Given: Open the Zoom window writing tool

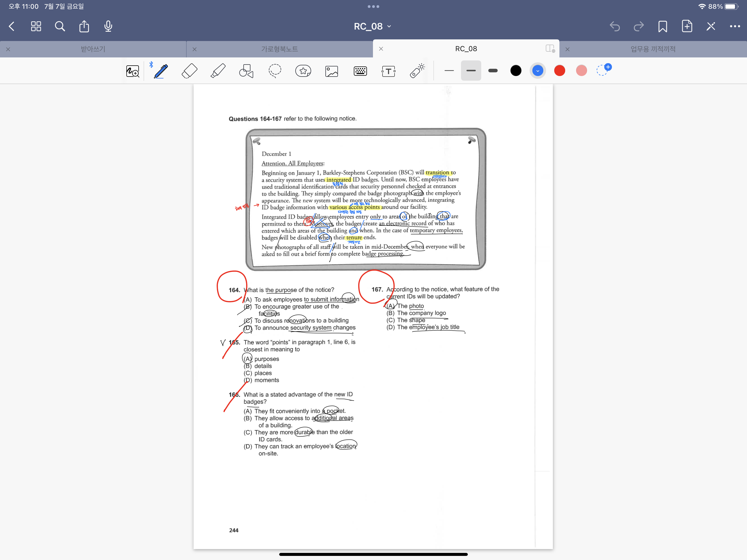Looking at the screenshot, I should click(132, 71).
